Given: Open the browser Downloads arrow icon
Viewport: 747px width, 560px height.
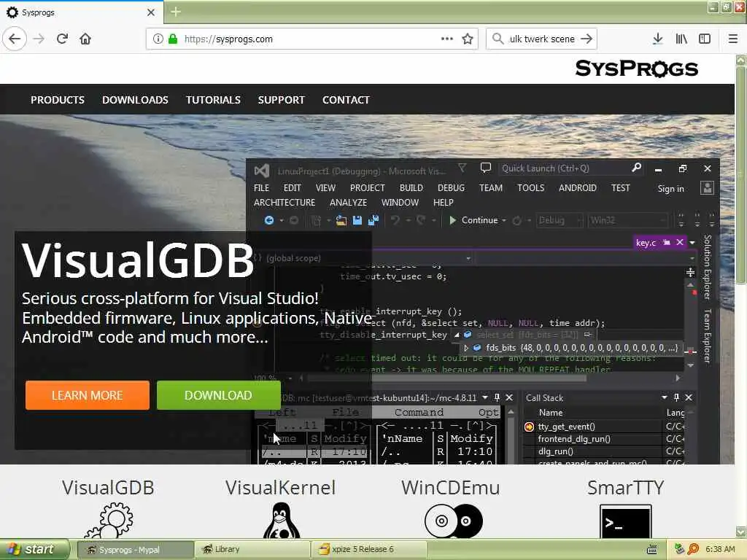Looking at the screenshot, I should (657, 39).
